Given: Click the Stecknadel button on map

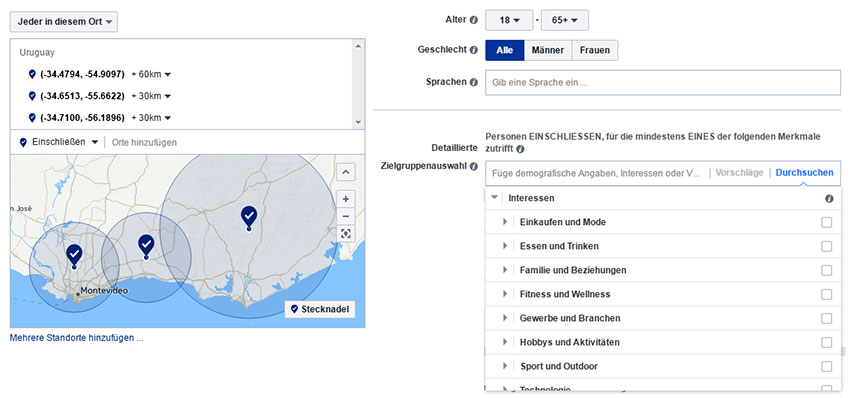Looking at the screenshot, I should pos(320,309).
